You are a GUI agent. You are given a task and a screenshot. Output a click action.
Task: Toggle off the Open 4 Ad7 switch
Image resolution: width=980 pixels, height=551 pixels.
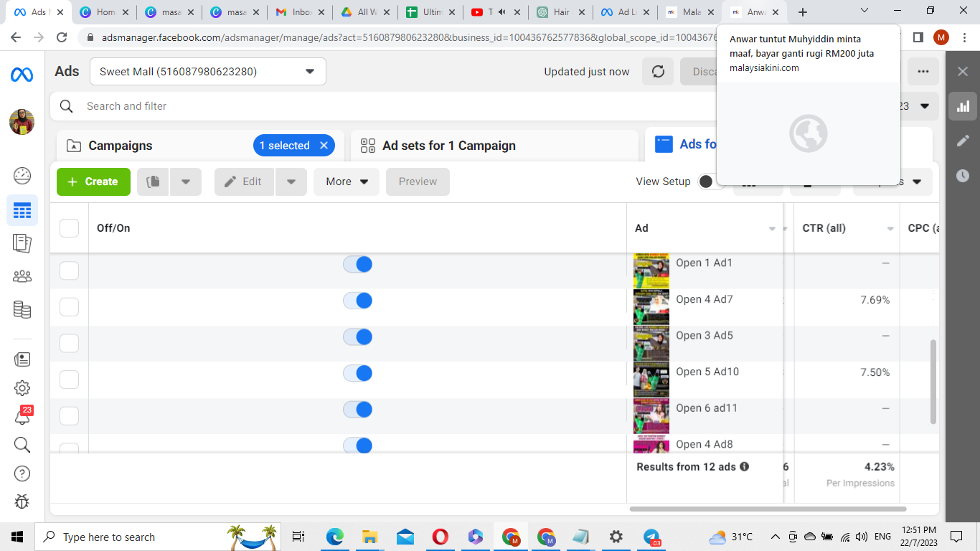point(357,301)
